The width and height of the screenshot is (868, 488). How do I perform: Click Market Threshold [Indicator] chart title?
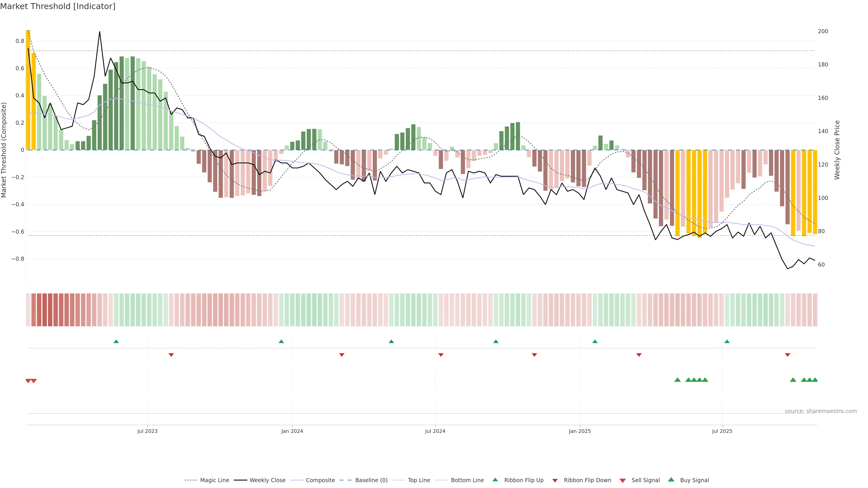coord(58,6)
